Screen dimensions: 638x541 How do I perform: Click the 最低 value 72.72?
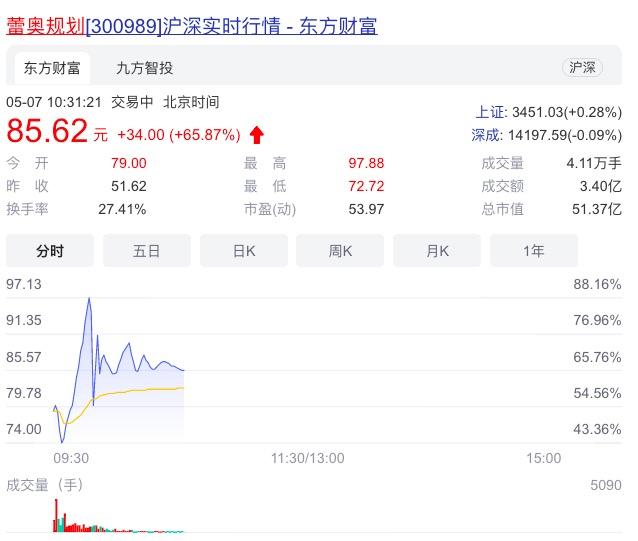tap(366, 186)
